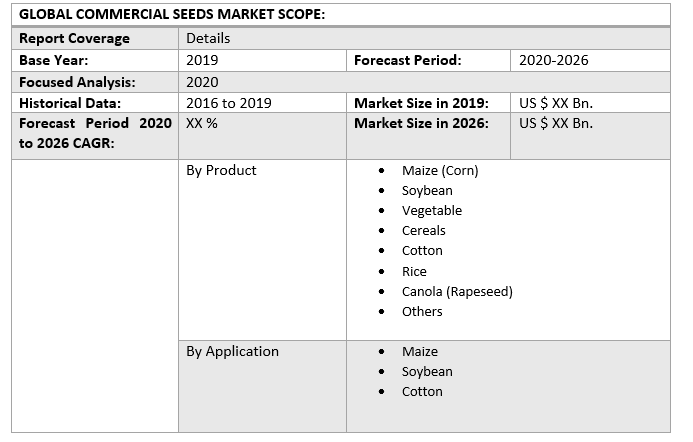Click the Global Commercial Seeds Market Scope title
The width and height of the screenshot is (693, 442).
coord(171,15)
